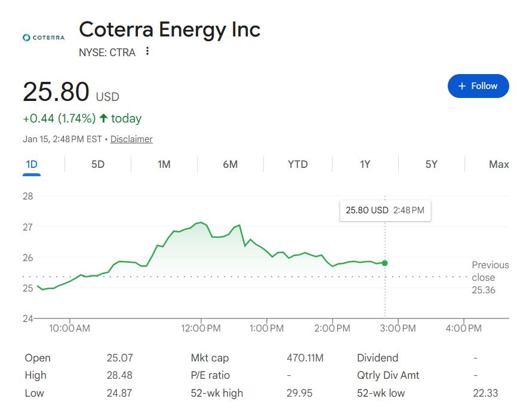
Task: Click the 25.80 USD 2:48 PM tooltip
Action: 384,210
